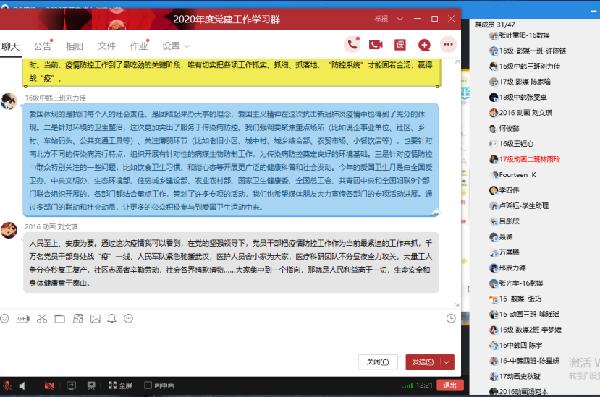Open the chat message history clock icon
This screenshot has width=600, height=397.
451,318
